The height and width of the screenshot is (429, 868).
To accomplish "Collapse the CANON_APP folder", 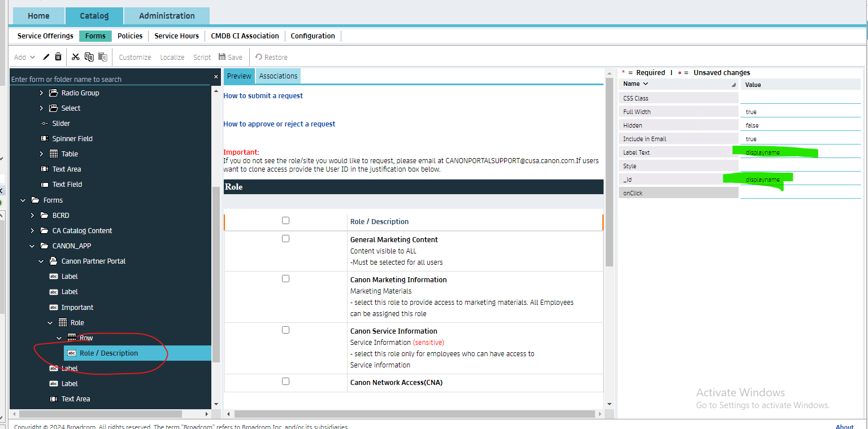I will tap(32, 246).
